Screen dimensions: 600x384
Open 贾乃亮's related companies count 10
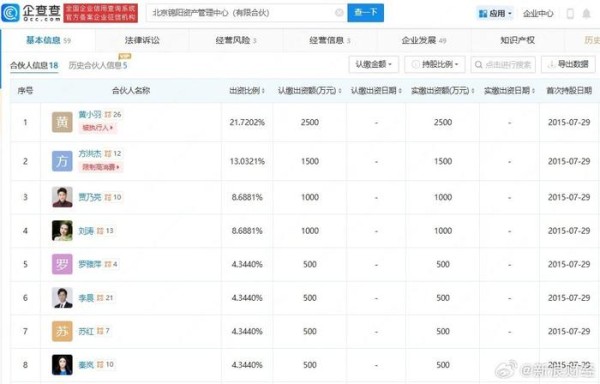click(x=113, y=197)
